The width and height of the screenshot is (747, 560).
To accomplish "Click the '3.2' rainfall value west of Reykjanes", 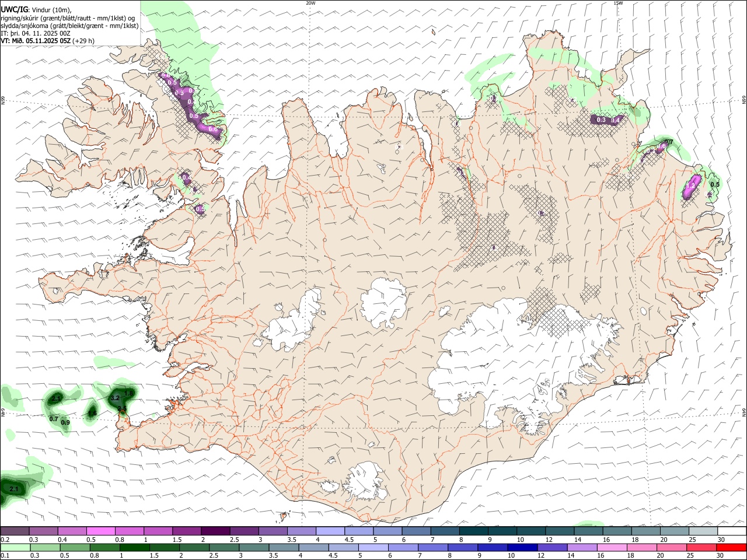I will tap(115, 398).
